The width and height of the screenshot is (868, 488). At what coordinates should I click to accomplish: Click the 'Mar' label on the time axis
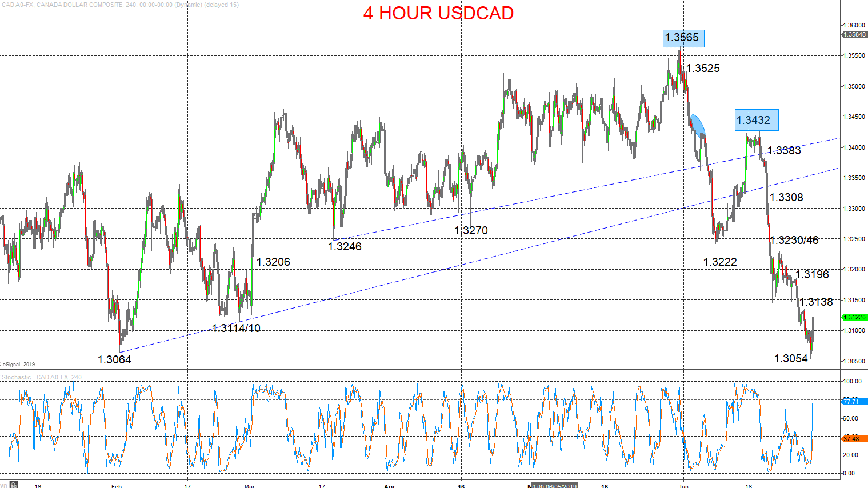[x=250, y=486]
